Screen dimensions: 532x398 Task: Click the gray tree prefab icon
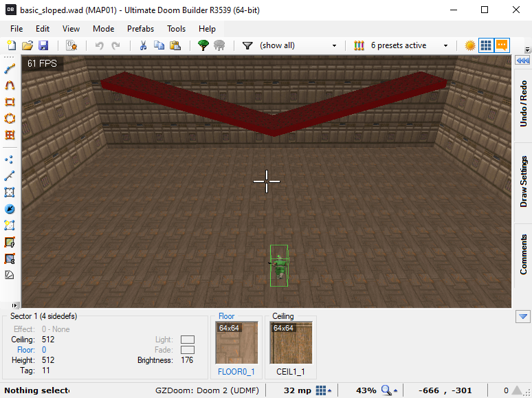[x=219, y=45]
